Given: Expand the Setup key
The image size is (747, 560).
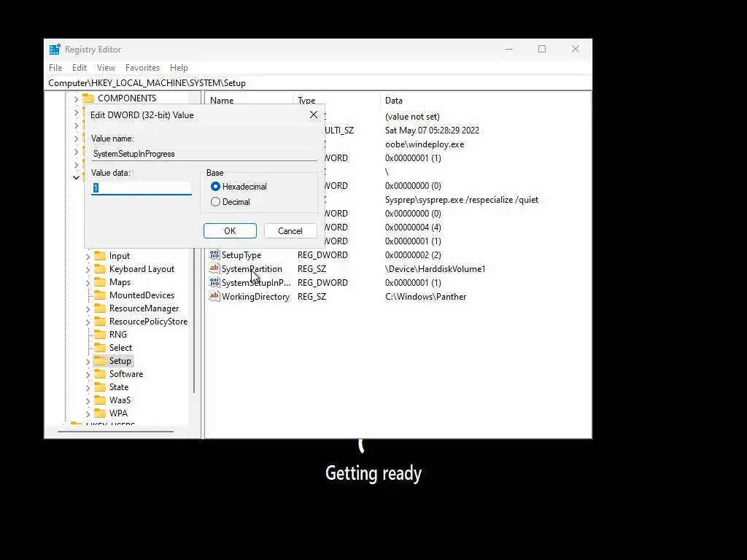Looking at the screenshot, I should (x=88, y=362).
